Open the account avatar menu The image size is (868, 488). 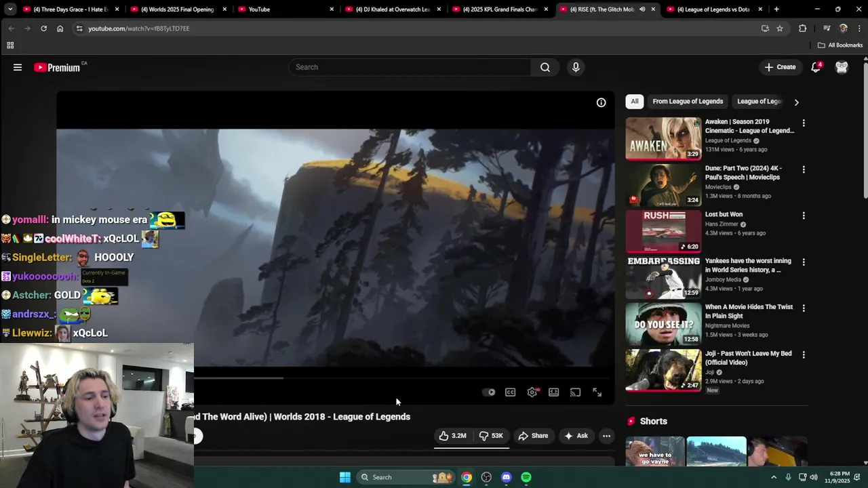(842, 67)
